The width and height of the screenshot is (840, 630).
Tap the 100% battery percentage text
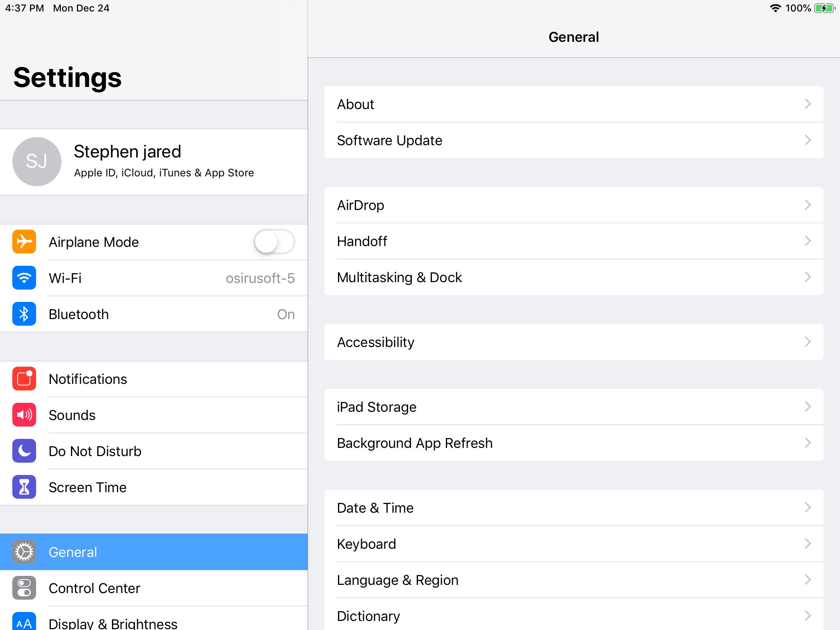coord(798,8)
